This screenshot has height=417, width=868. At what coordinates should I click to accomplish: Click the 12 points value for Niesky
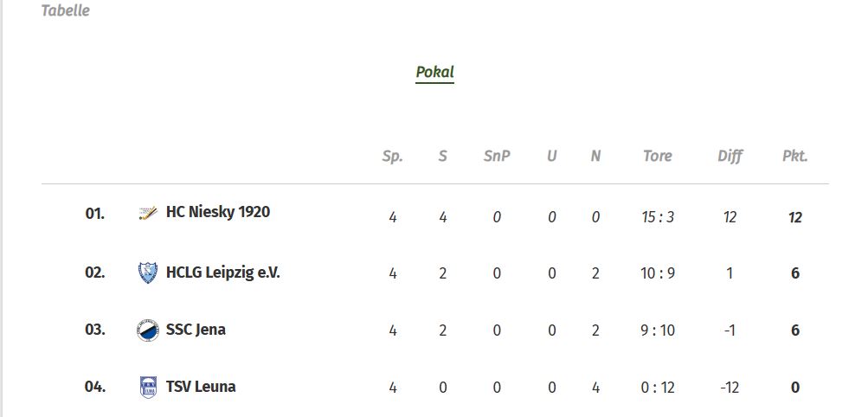[x=795, y=217]
